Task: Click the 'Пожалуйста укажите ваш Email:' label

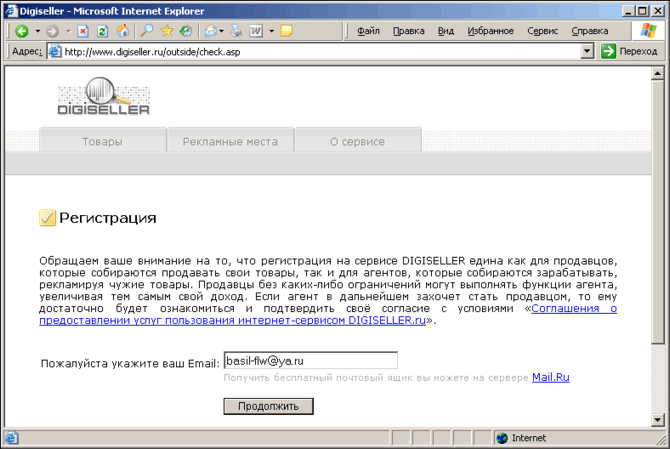Action: click(130, 364)
